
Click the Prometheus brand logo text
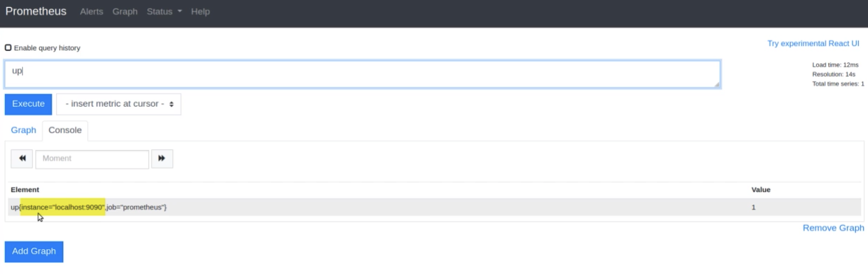pyautogui.click(x=35, y=11)
